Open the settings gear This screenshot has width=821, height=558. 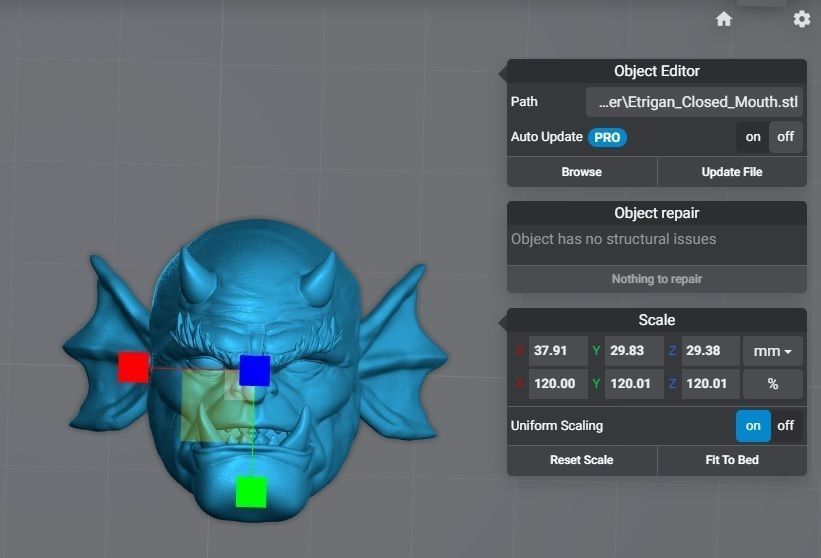[802, 19]
